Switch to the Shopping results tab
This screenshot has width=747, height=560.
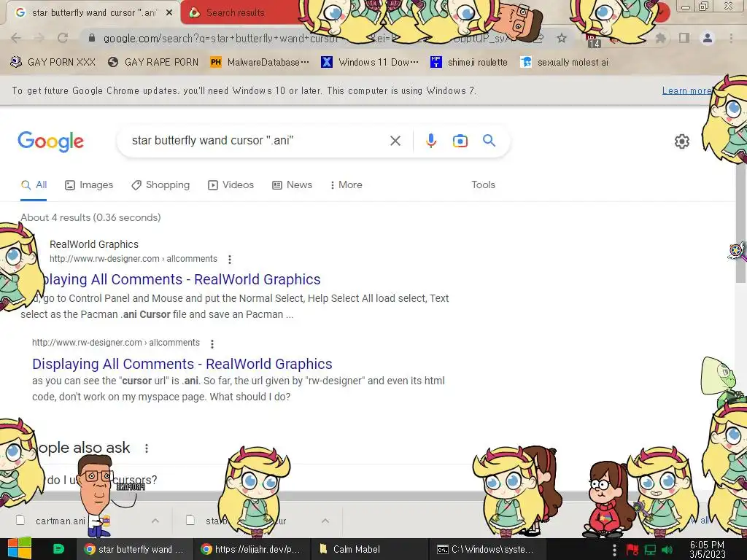[160, 184]
